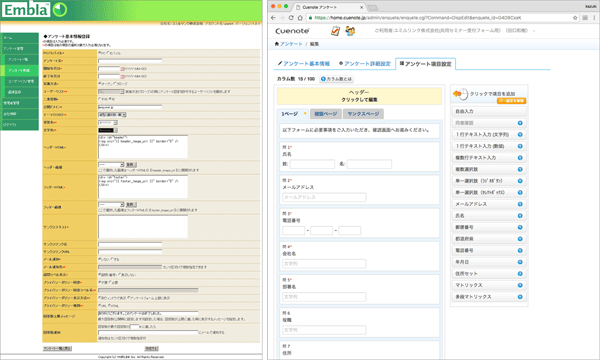Viewport: 600px width, 360px height.
Task: Click the header image button beside its dropdown
Action: 131,165
